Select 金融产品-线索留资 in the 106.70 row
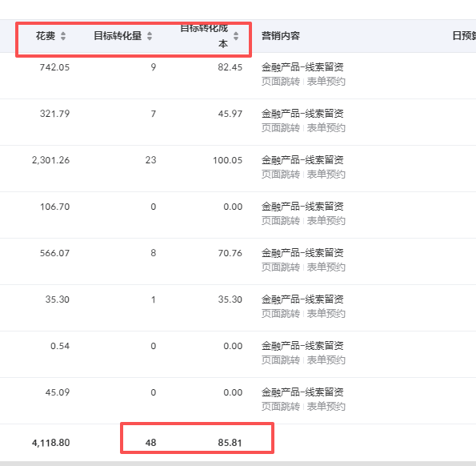The height and width of the screenshot is (466, 476). pos(302,207)
